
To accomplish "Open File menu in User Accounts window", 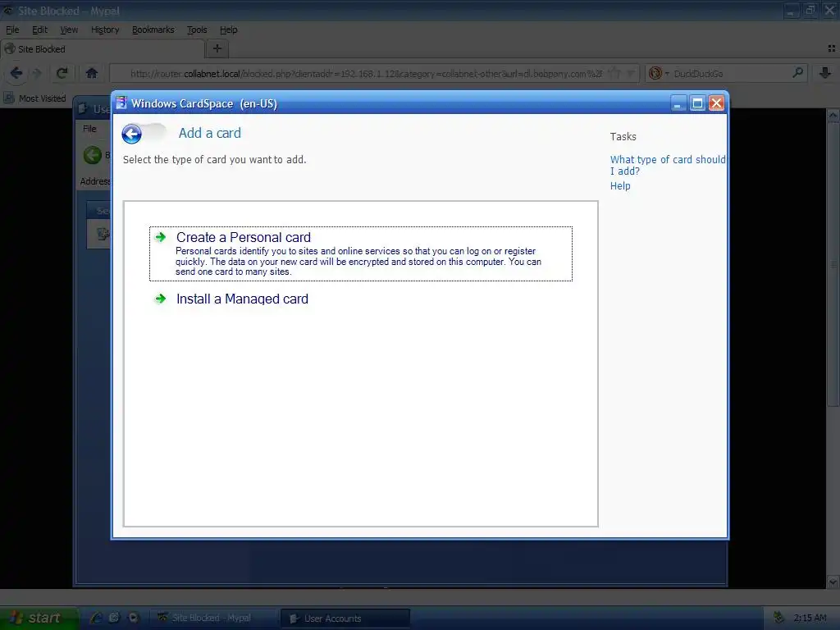I will 89,129.
